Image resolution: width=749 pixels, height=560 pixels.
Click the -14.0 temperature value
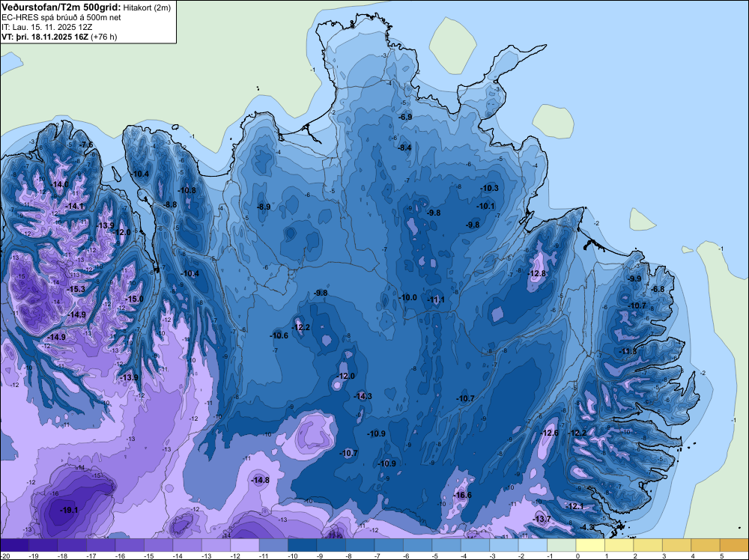[60, 185]
